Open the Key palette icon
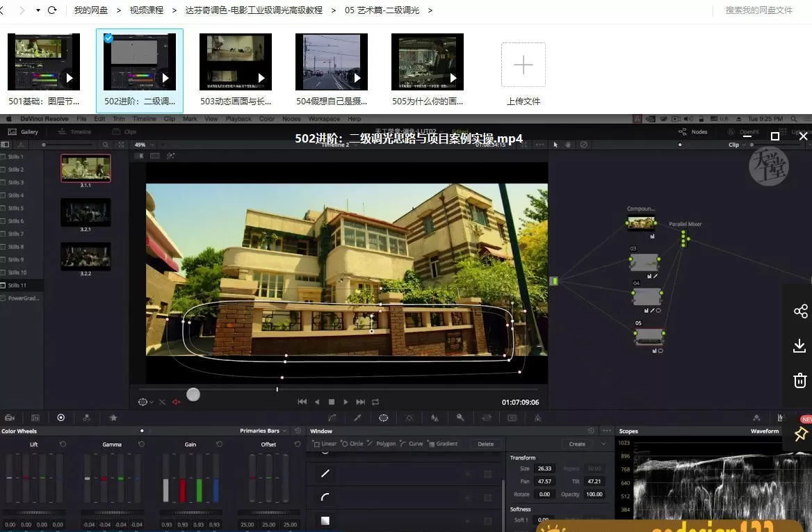The width and height of the screenshot is (812, 532). coord(460,417)
